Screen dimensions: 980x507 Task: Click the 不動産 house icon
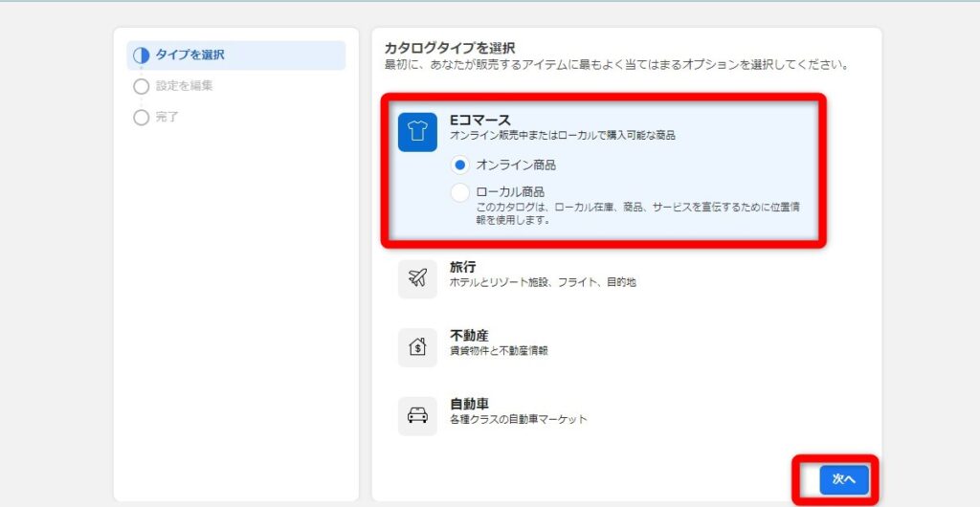417,347
